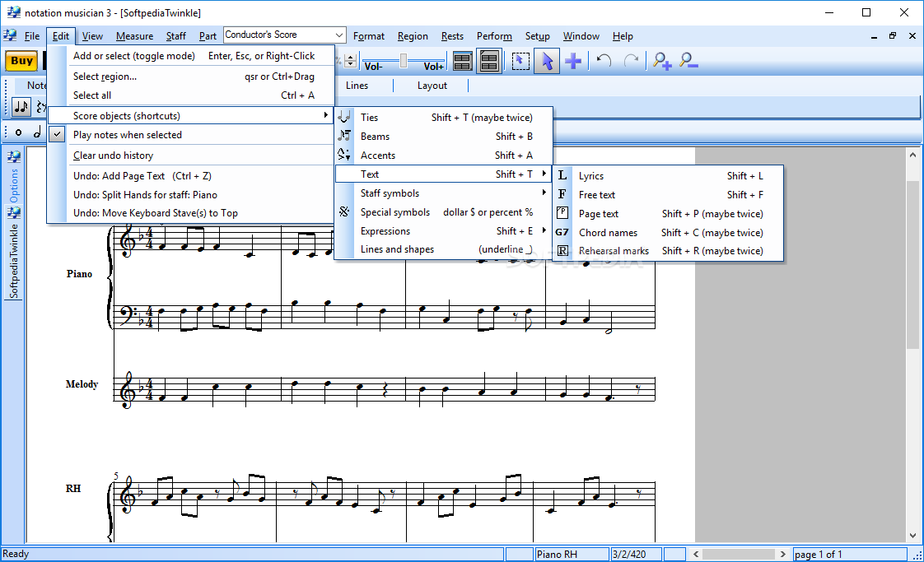Open the Edit menu
Viewport: 924px width, 562px height.
coord(61,36)
